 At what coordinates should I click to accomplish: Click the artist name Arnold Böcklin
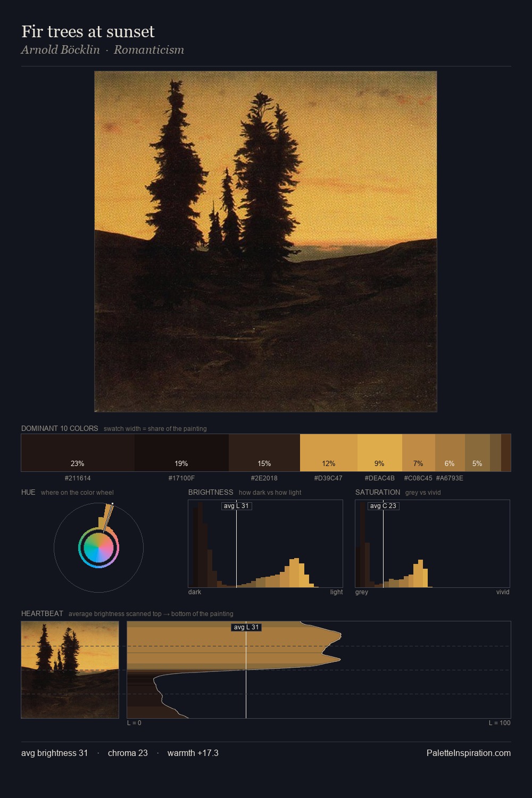coord(60,50)
